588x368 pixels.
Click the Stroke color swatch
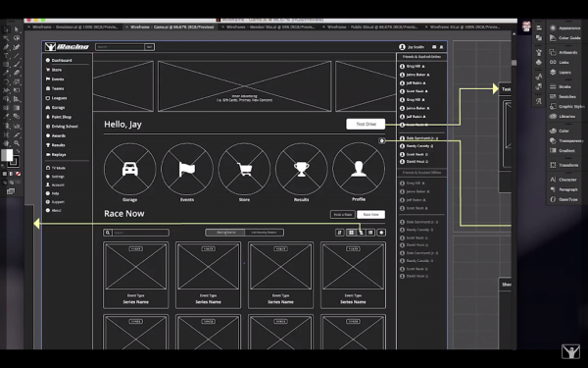coord(14,162)
